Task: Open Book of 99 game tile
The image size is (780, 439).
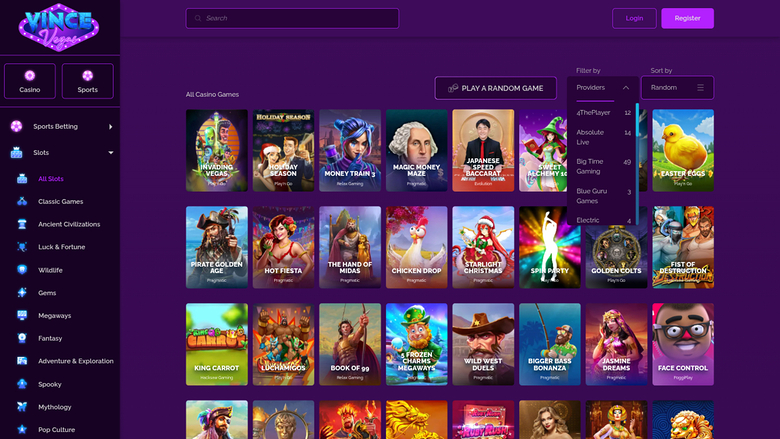Action: pyautogui.click(x=350, y=345)
